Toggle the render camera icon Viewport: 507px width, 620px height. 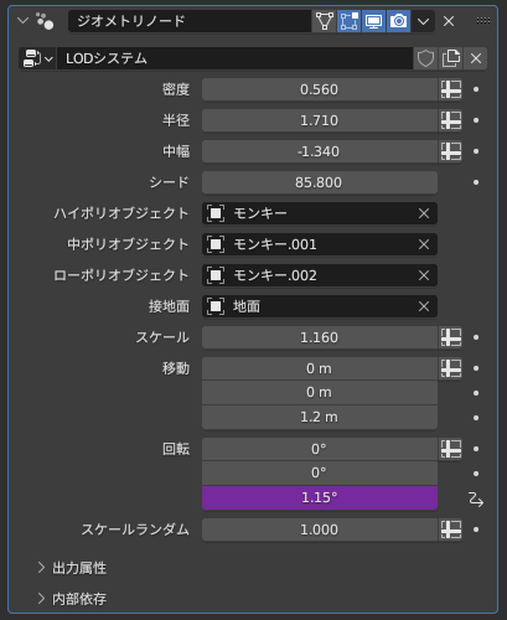399,21
